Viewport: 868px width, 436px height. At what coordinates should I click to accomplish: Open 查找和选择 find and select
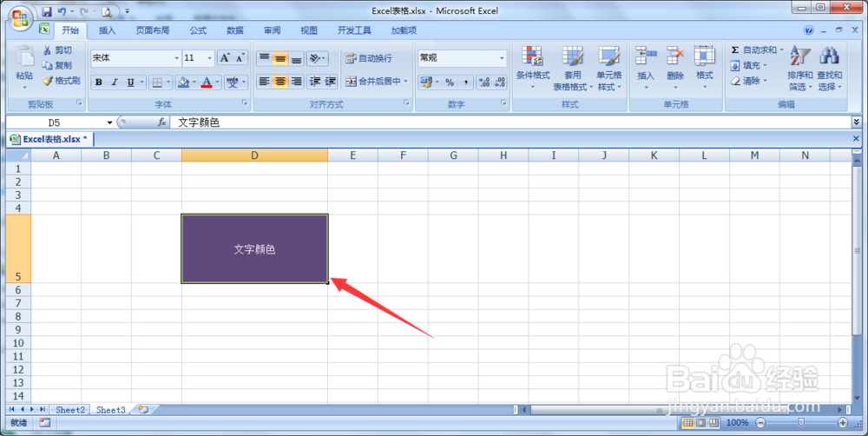[x=829, y=68]
